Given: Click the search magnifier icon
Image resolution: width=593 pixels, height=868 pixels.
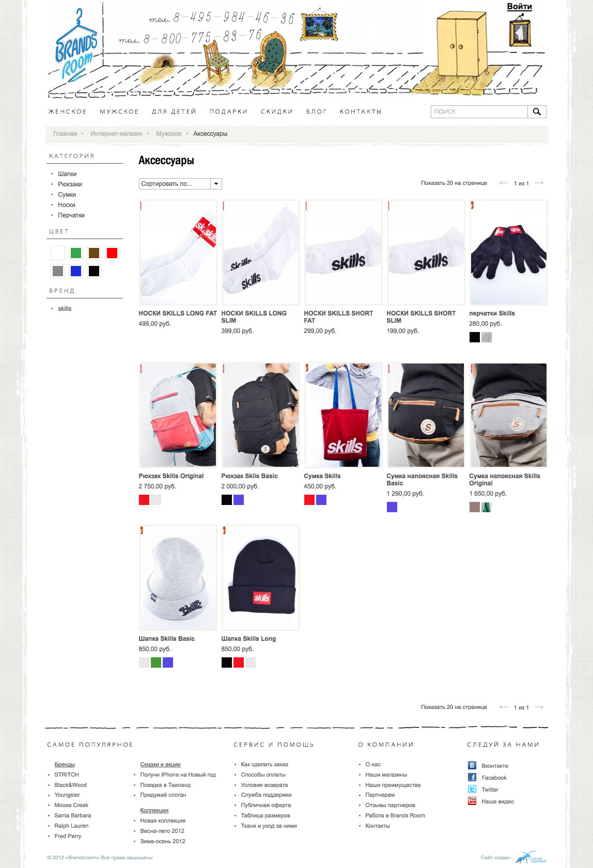Looking at the screenshot, I should tap(537, 112).
